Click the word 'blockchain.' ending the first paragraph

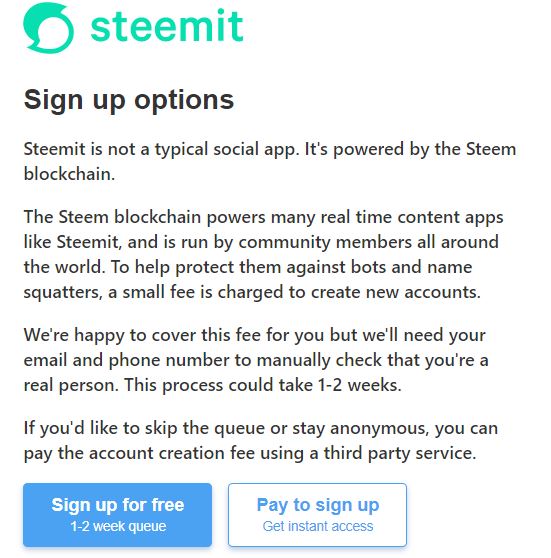point(69,174)
